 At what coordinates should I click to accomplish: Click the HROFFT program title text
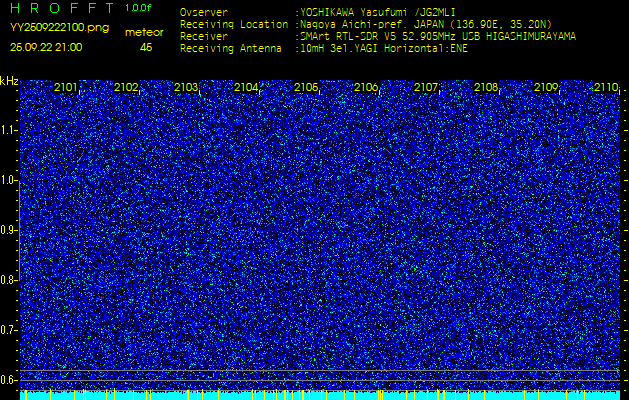tap(62, 8)
